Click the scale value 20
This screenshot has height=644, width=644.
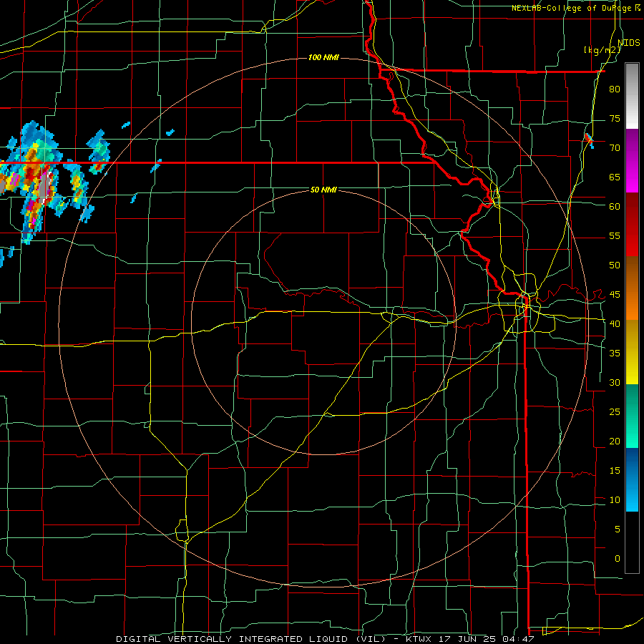615,441
